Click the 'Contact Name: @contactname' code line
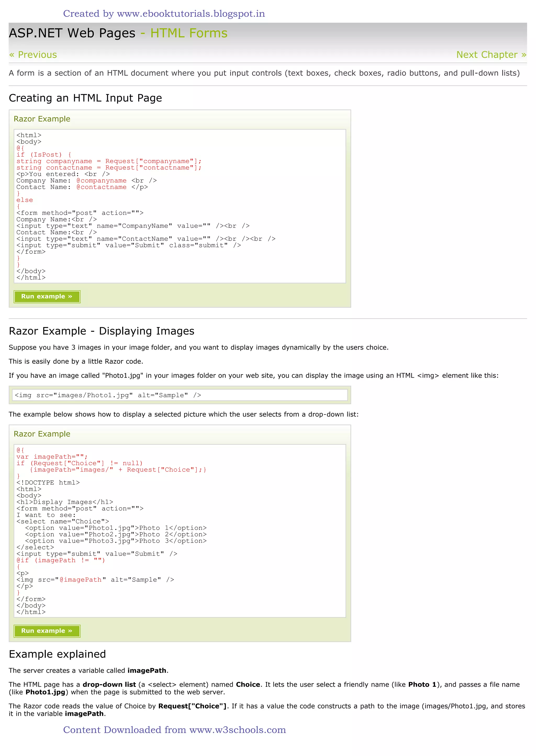 pyautogui.click(x=82, y=187)
